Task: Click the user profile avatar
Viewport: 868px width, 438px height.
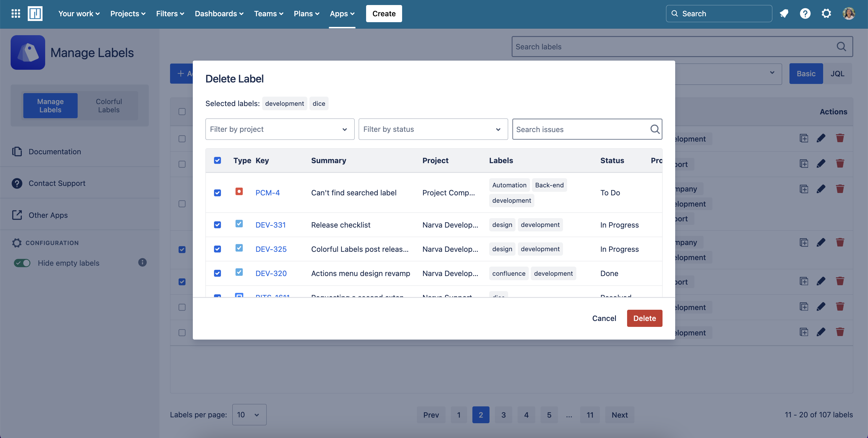Action: [849, 14]
